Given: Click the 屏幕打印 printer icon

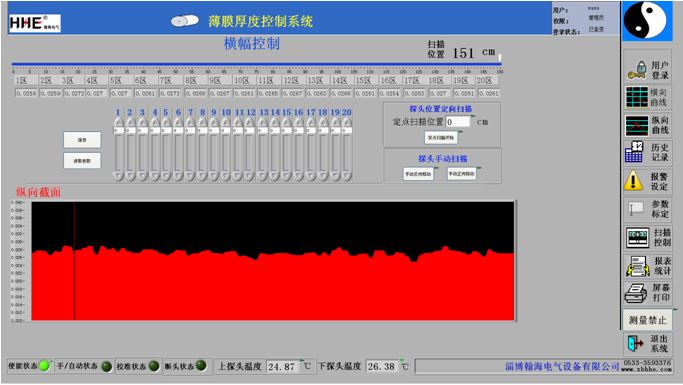Looking at the screenshot, I should click(636, 293).
